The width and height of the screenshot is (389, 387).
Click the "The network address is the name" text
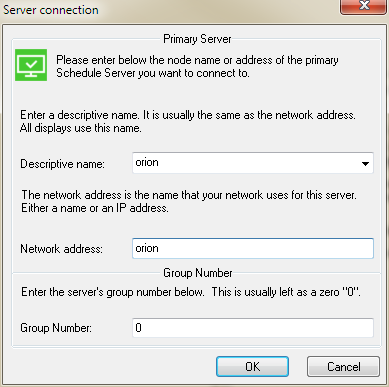pyautogui.click(x=189, y=195)
